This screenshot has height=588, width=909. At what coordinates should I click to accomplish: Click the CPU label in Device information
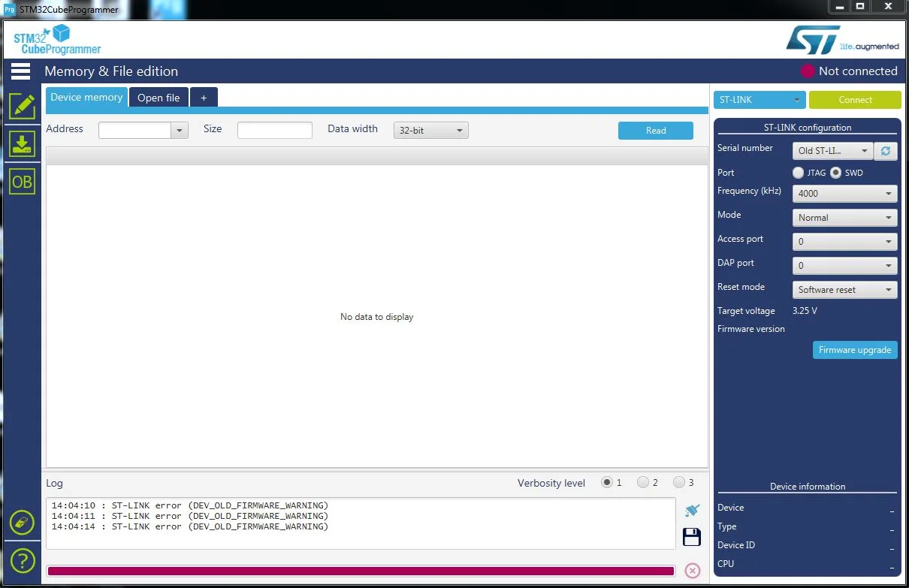(726, 564)
